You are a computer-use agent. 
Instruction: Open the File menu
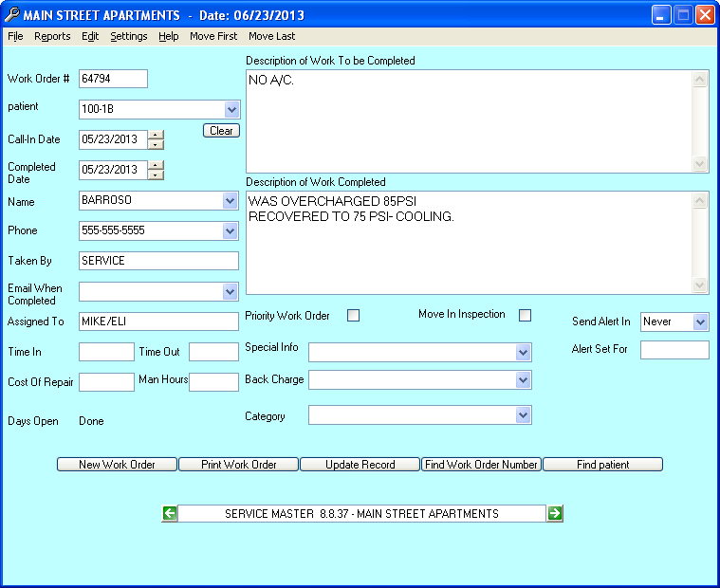(x=15, y=36)
